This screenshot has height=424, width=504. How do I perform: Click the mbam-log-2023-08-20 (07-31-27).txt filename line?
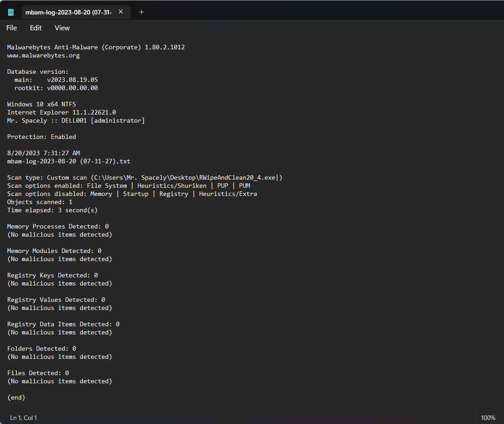coord(69,161)
